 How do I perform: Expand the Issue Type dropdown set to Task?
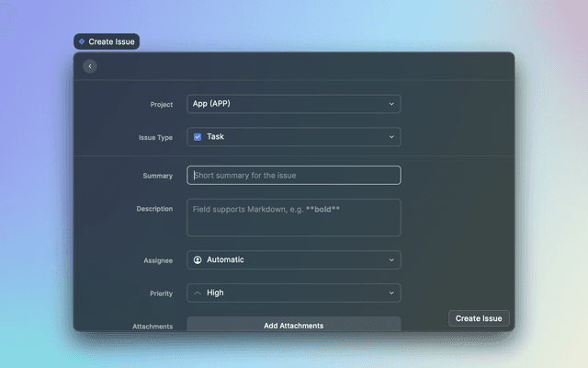point(293,137)
